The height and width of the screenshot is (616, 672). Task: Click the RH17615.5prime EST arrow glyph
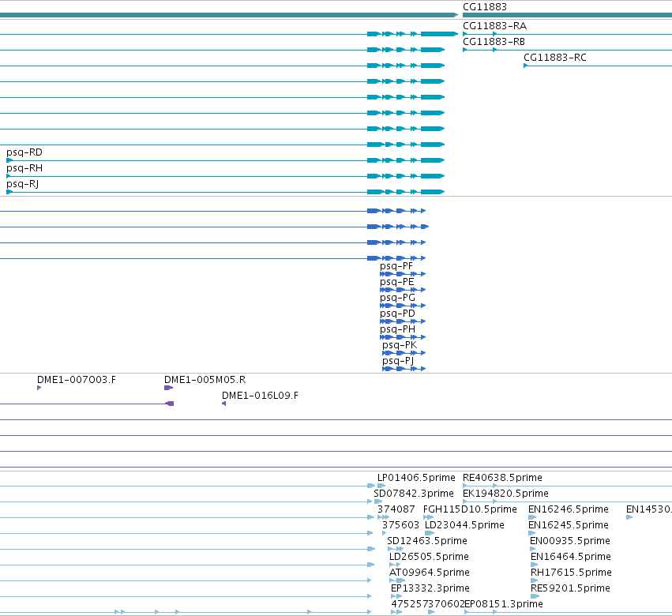point(534,580)
